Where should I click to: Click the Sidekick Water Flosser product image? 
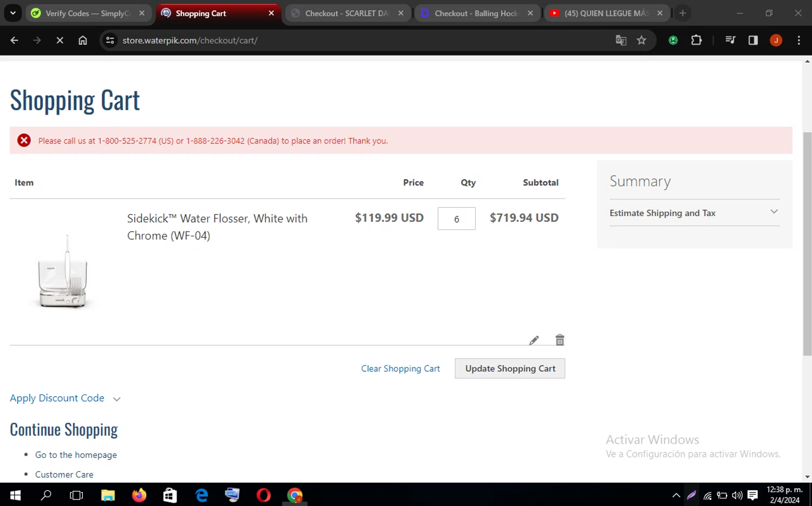point(63,272)
